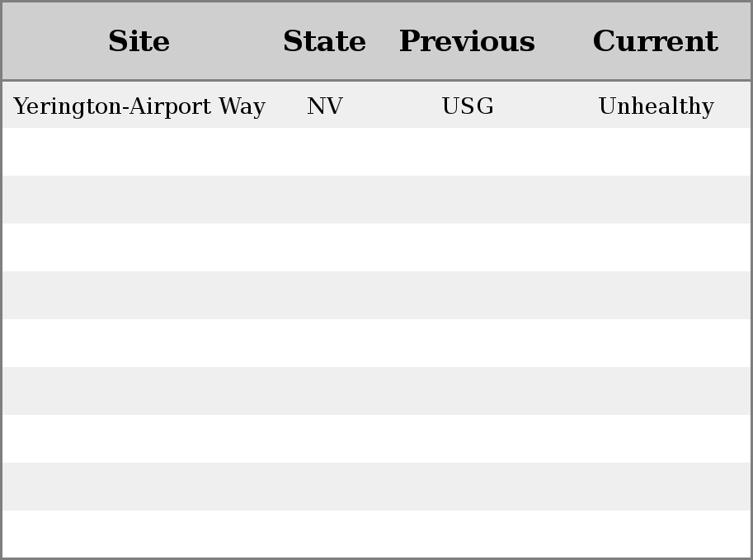Select the Yerington-Airport Way site cell

click(x=139, y=106)
